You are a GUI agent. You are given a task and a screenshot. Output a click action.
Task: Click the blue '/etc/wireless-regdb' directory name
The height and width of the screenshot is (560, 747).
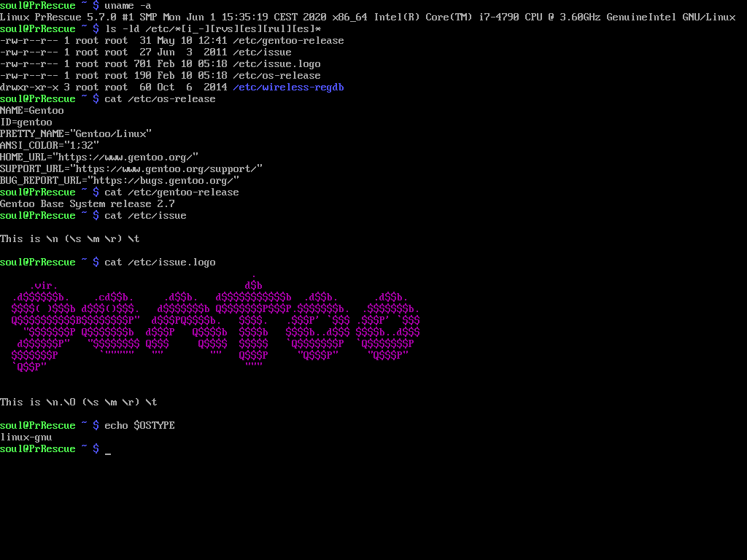(288, 87)
